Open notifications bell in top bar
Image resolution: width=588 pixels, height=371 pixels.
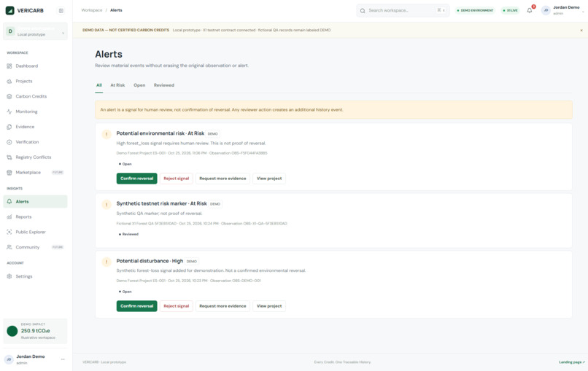530,10
